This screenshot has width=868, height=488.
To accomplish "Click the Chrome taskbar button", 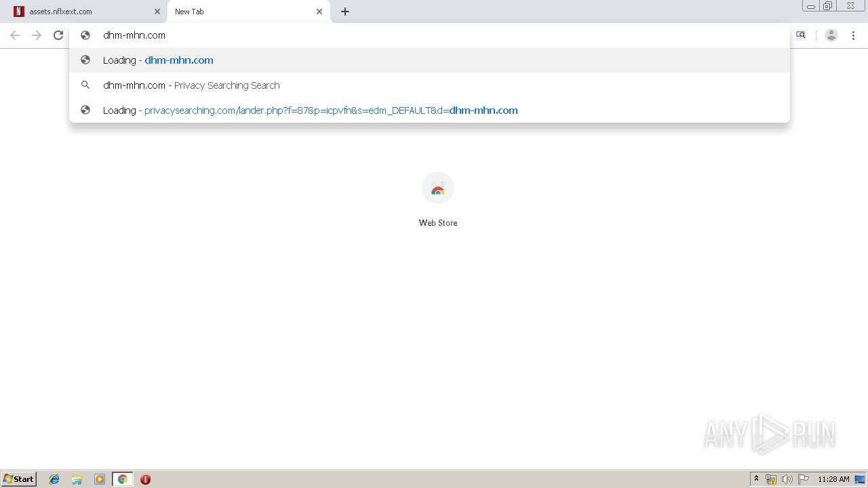I will (x=122, y=479).
